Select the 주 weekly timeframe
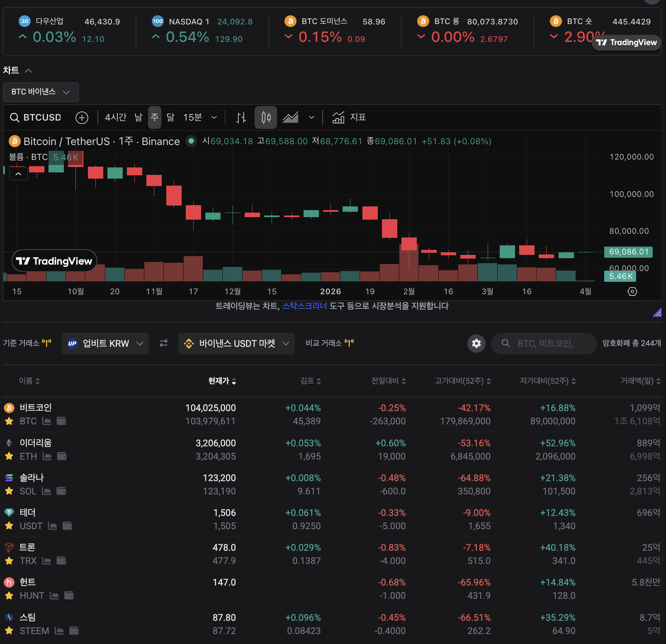 point(155,118)
